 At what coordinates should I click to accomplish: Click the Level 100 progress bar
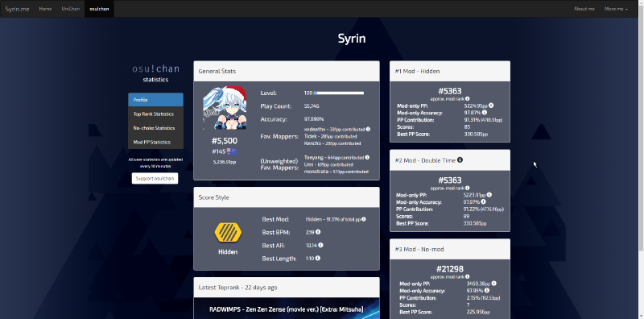pos(338,93)
